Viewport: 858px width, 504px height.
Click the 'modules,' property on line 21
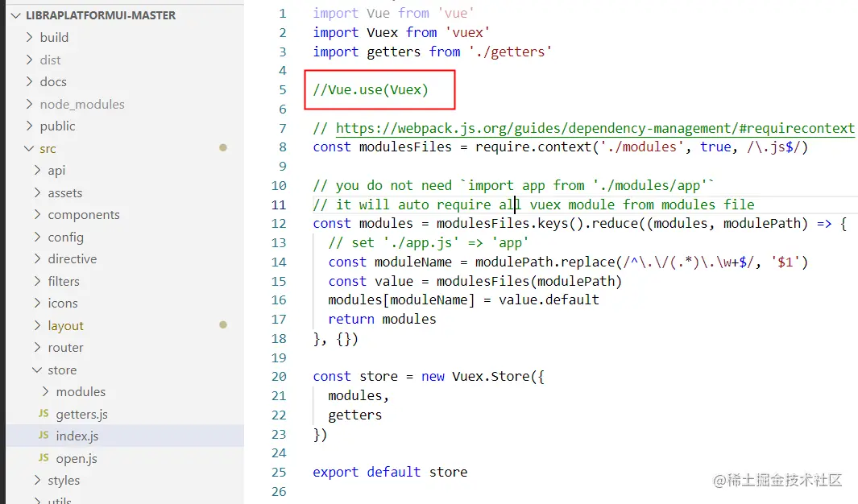(359, 396)
